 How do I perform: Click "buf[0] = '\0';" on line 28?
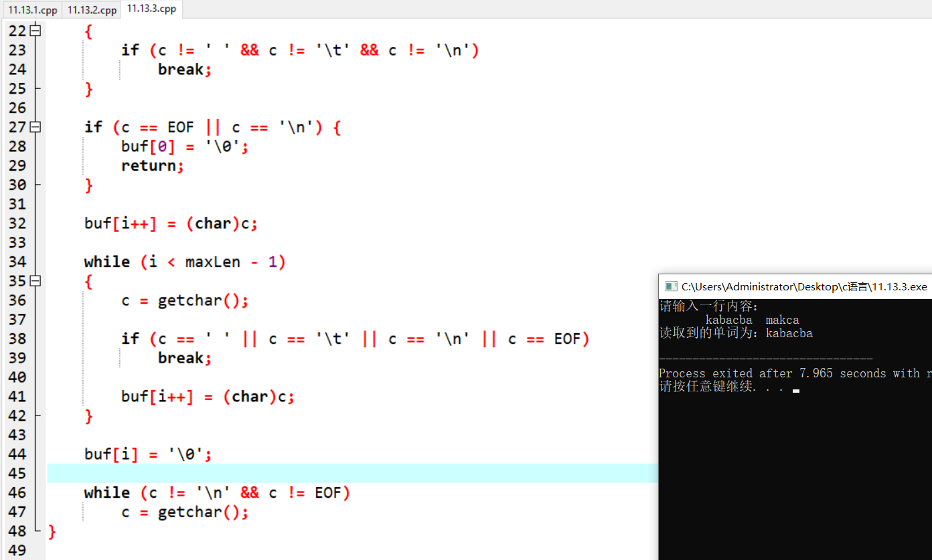point(185,147)
